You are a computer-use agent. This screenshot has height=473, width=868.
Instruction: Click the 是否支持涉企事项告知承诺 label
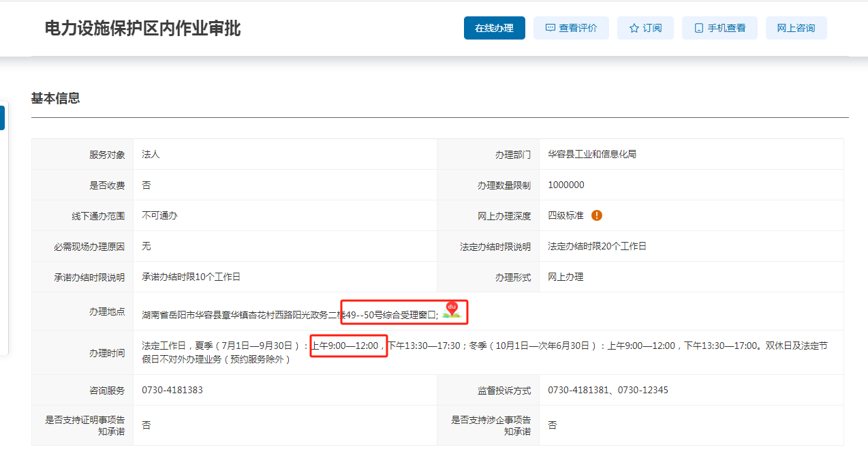491,426
